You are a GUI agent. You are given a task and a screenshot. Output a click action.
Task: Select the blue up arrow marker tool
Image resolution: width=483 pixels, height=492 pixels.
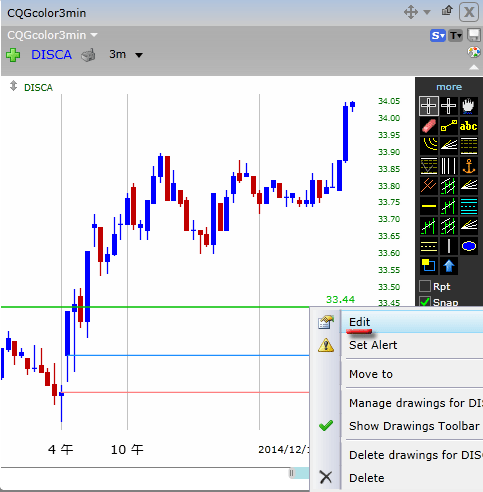(449, 266)
